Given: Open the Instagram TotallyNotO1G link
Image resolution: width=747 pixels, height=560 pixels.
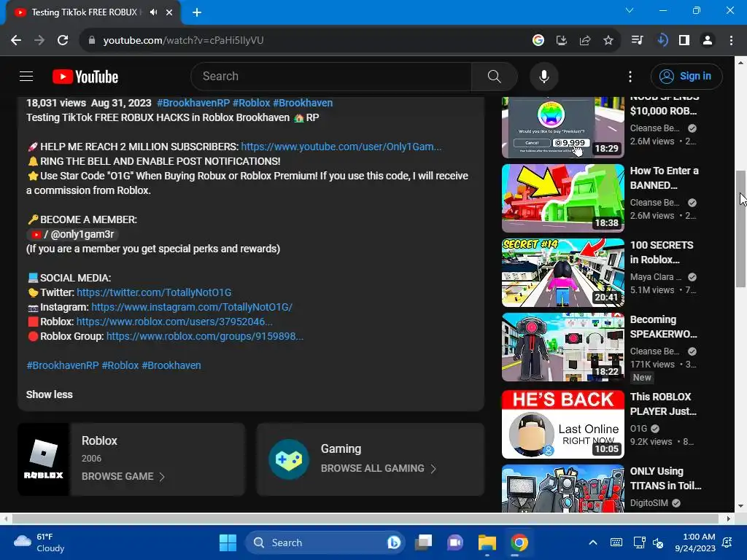Looking at the screenshot, I should click(x=192, y=307).
